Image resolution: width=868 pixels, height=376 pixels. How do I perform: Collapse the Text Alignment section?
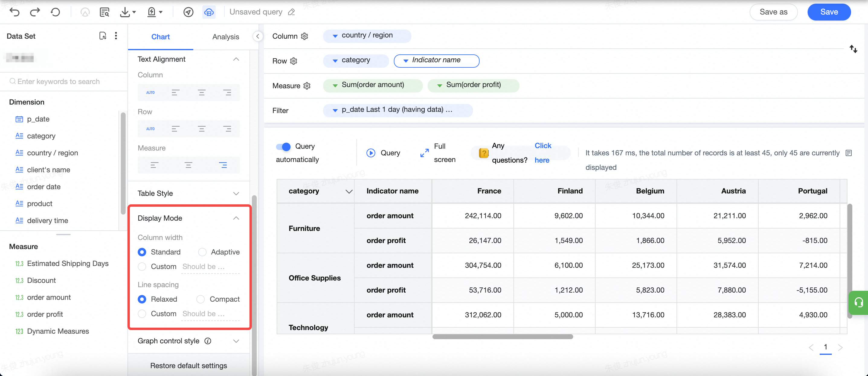236,59
